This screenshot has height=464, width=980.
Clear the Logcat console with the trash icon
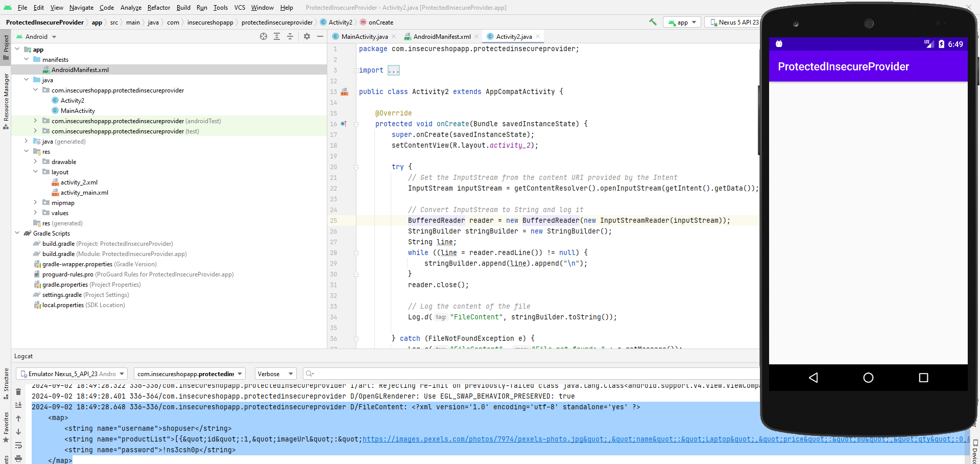(x=18, y=391)
